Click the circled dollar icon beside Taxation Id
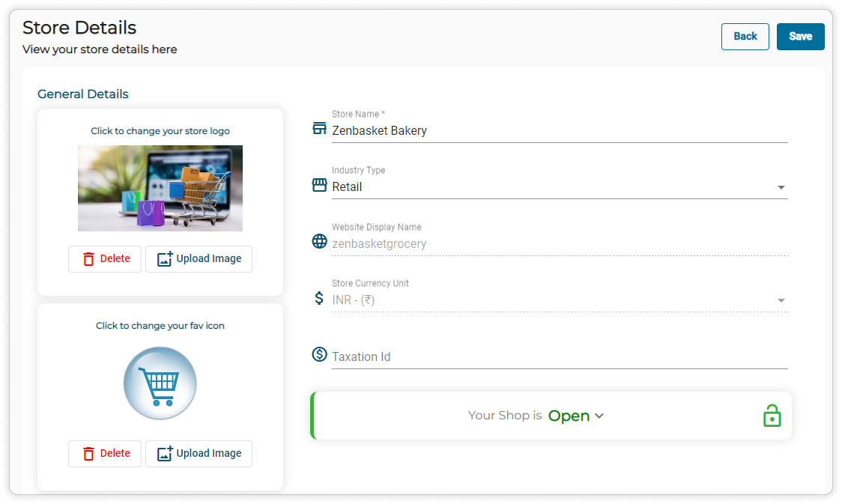 320,355
